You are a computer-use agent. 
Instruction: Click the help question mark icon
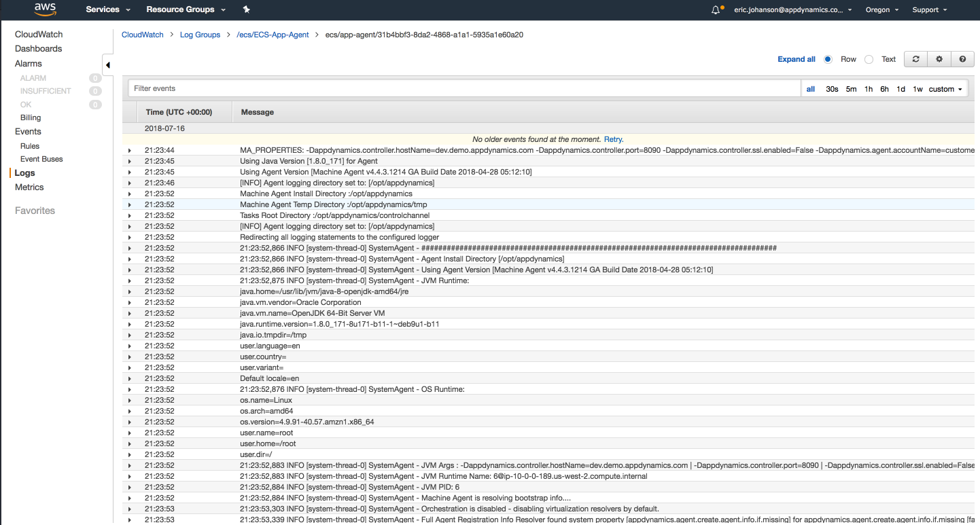point(962,59)
